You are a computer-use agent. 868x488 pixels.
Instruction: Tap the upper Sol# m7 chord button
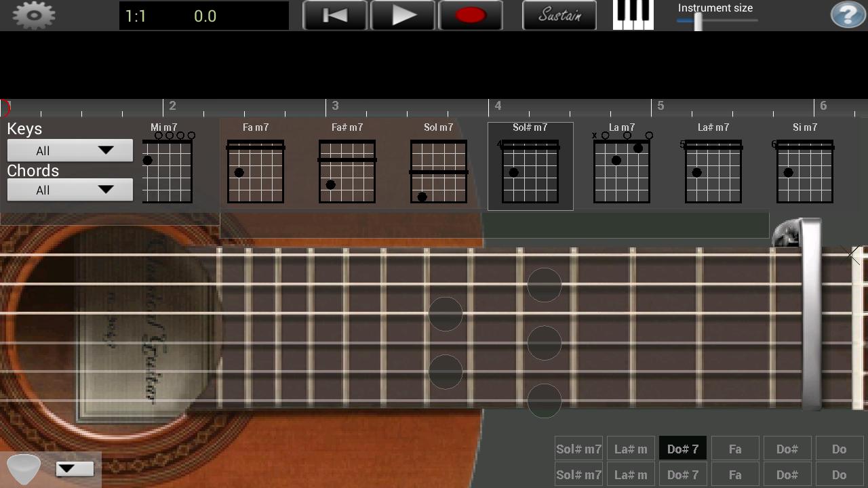(x=578, y=449)
